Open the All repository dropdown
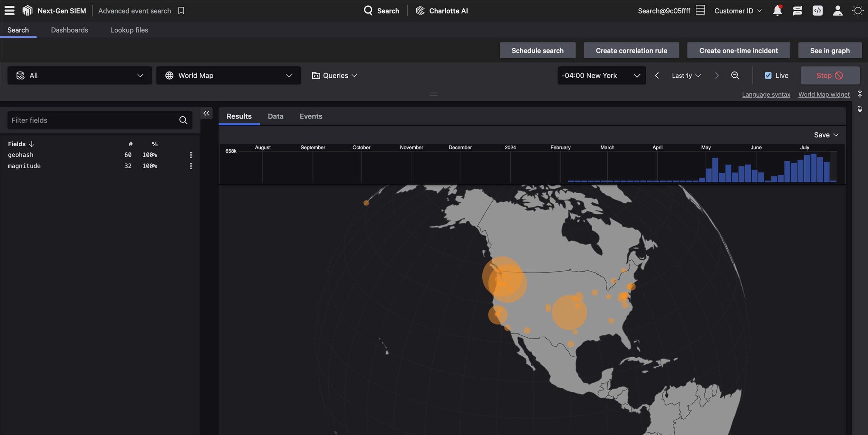 [x=80, y=75]
